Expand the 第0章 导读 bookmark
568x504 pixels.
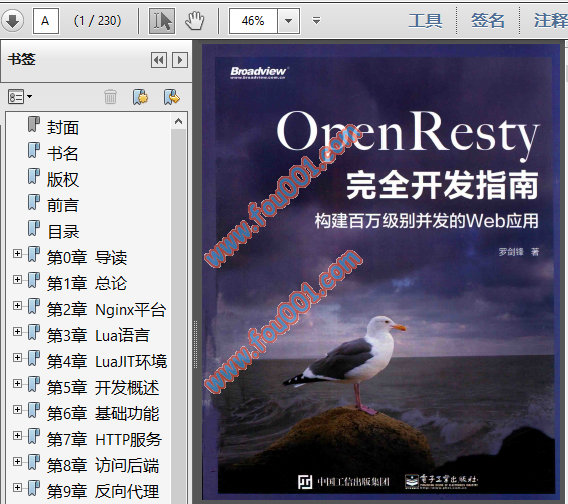17,254
